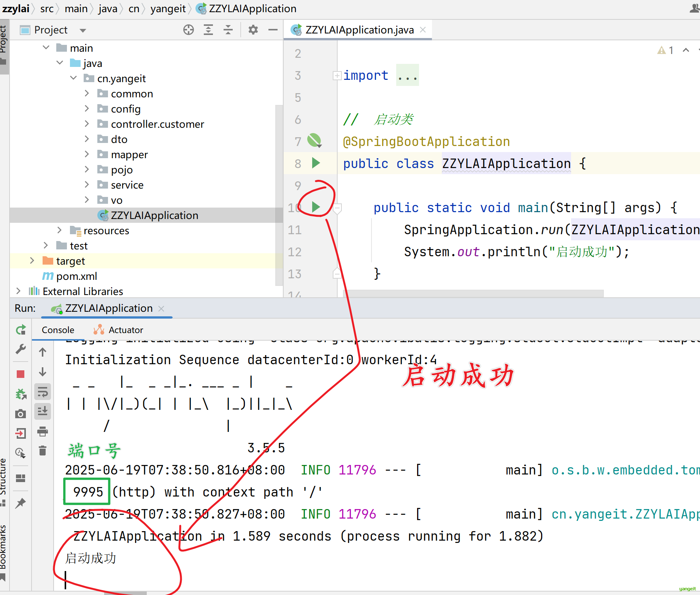This screenshot has height=595, width=700.
Task: Stop the running application with red square
Action: click(21, 374)
